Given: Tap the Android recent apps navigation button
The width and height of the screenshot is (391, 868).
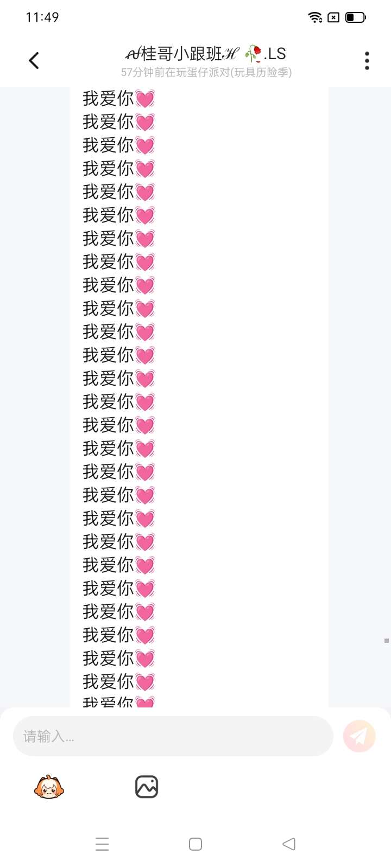Looking at the screenshot, I should tap(102, 844).
